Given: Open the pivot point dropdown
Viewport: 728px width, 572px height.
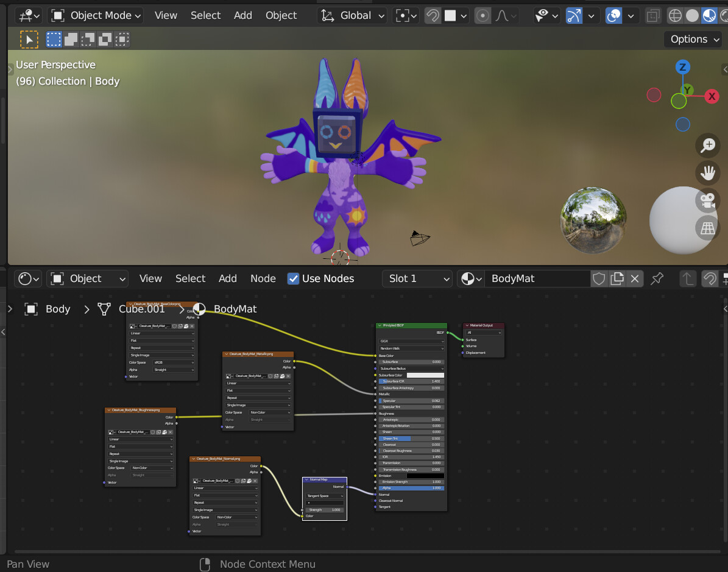Looking at the screenshot, I should tap(406, 16).
